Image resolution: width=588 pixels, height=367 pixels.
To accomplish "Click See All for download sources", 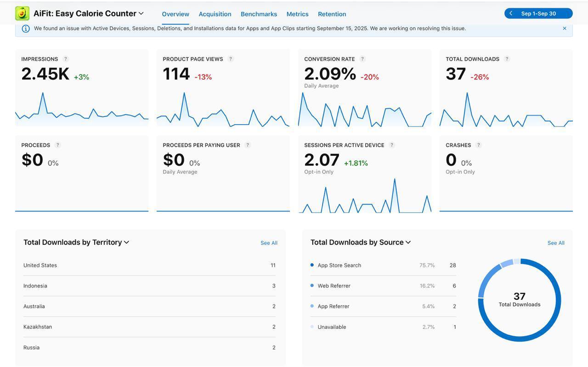I will pos(556,243).
